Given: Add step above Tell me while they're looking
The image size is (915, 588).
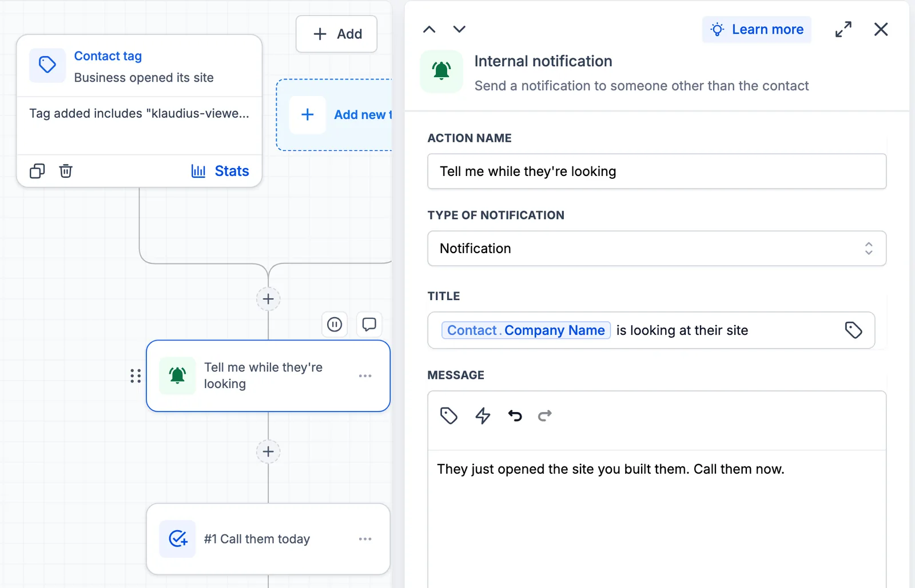Looking at the screenshot, I should [268, 299].
